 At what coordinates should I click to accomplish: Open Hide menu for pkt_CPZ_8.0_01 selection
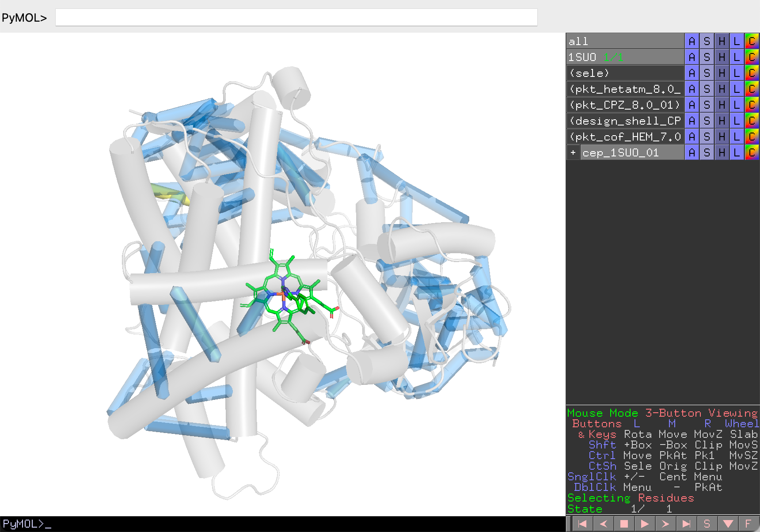click(x=722, y=105)
